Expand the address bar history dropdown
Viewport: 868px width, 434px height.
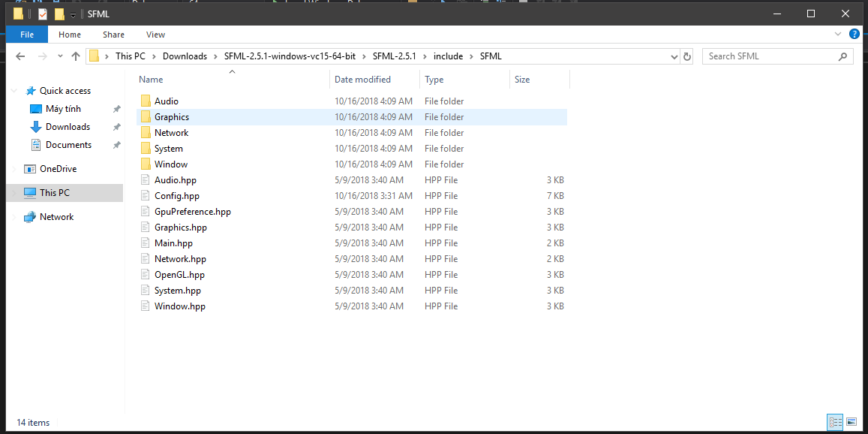point(673,56)
